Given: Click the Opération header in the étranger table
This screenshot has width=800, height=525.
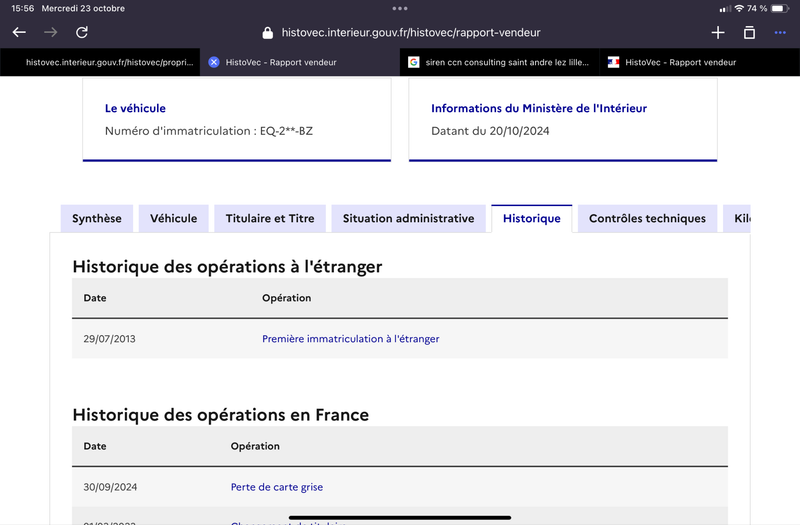Looking at the screenshot, I should 287,298.
